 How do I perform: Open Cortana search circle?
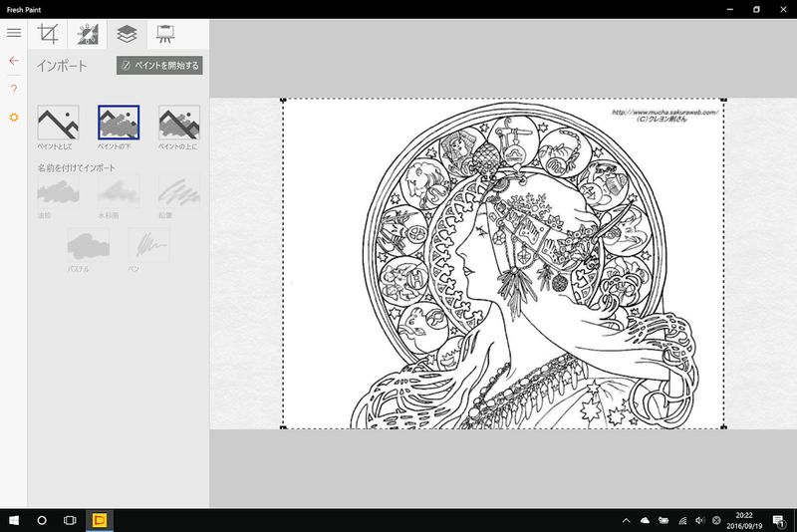(x=42, y=520)
